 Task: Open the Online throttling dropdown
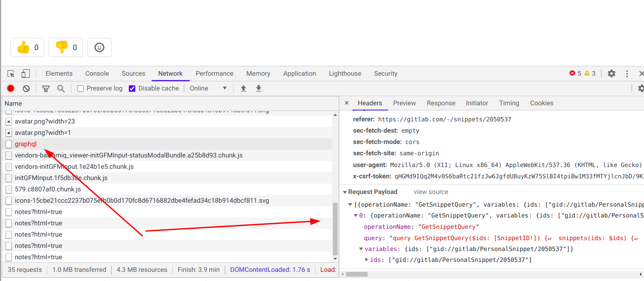[208, 88]
